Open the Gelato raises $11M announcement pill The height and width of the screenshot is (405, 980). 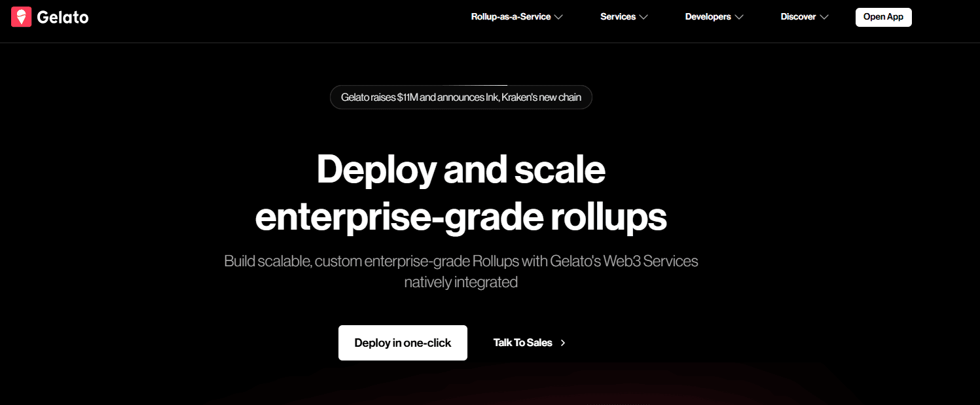coord(461,97)
